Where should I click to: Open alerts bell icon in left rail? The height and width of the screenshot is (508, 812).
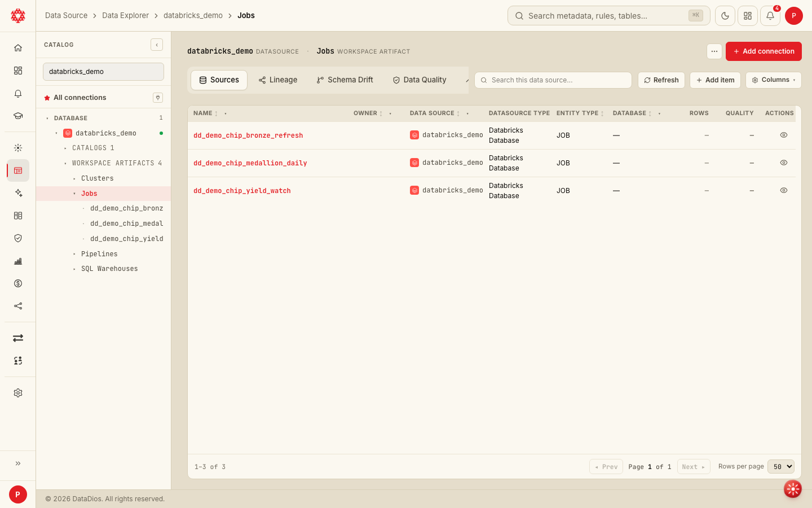click(x=18, y=93)
